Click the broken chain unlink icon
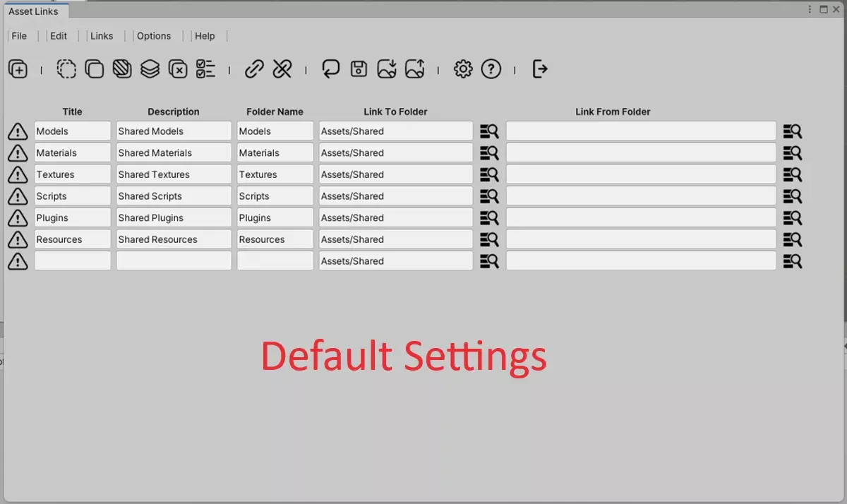This screenshot has width=847, height=504. tap(282, 69)
